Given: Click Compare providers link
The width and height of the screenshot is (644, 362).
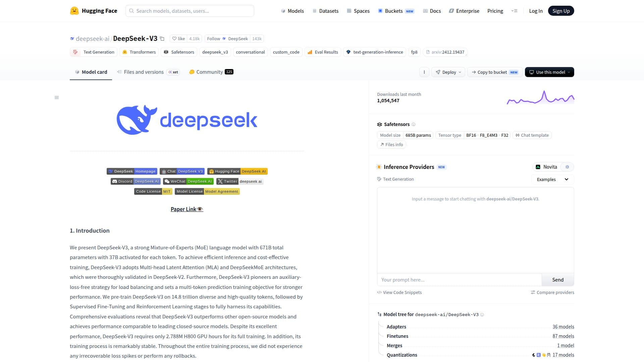Looking at the screenshot, I should coord(552,293).
